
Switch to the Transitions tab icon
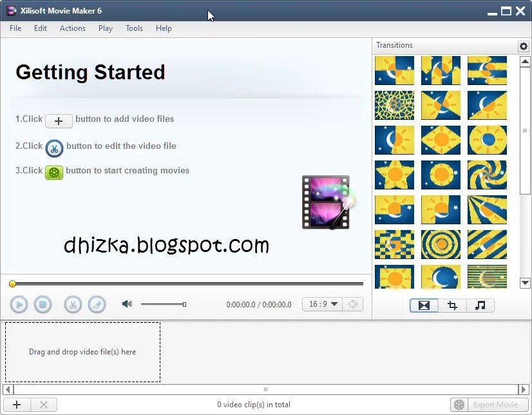tap(424, 305)
